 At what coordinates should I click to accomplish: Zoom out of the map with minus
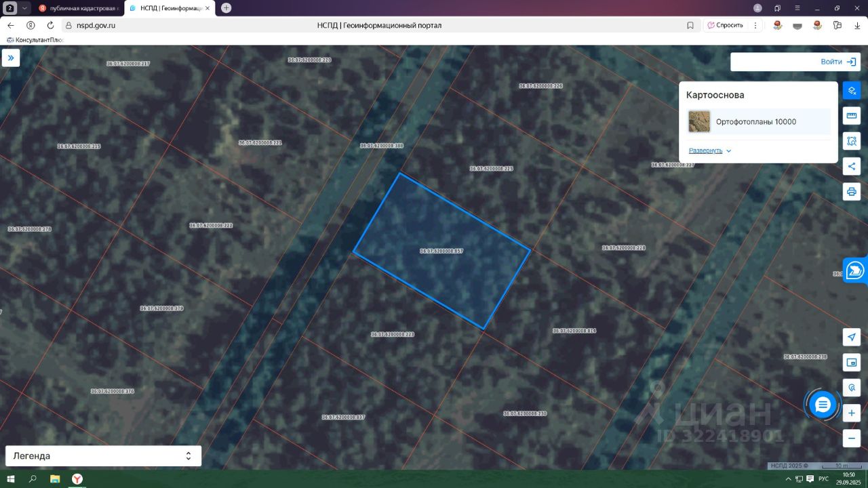852,439
